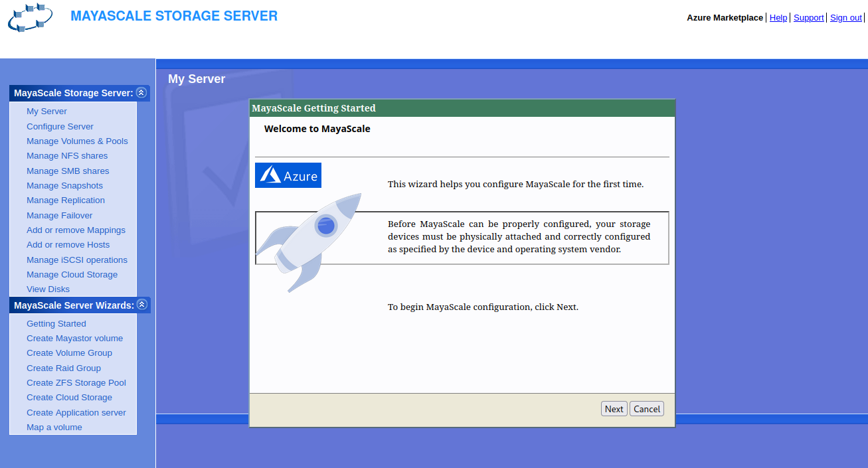Image resolution: width=868 pixels, height=468 pixels.
Task: Select Manage Cloud Storage
Action: pyautogui.click(x=72, y=275)
